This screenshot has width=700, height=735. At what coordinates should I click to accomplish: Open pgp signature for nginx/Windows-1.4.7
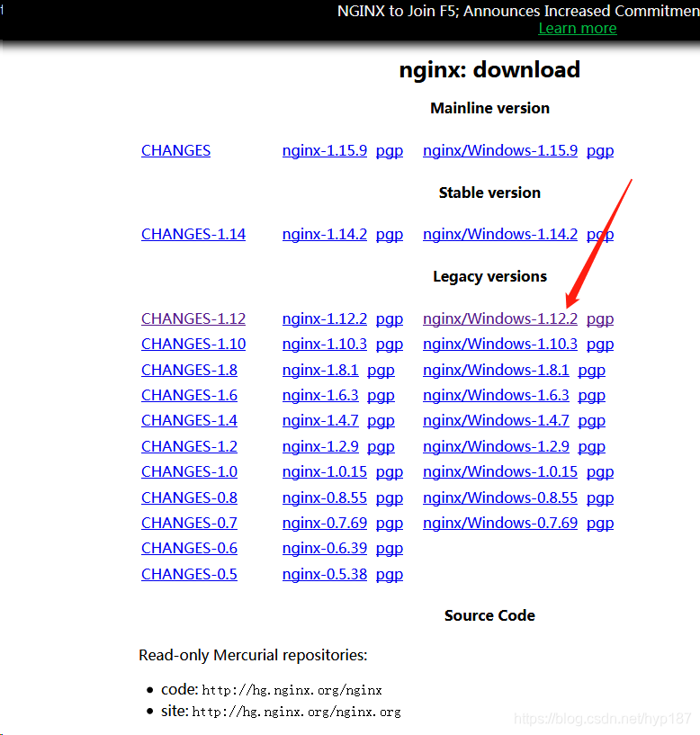pos(591,421)
